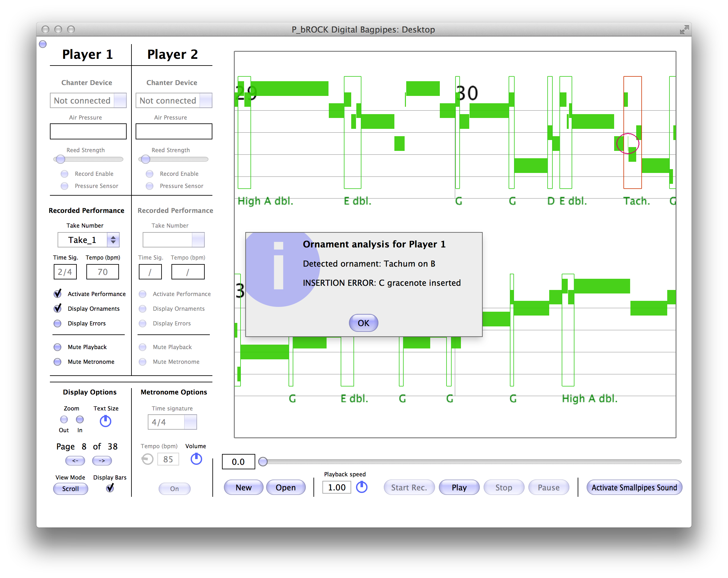The width and height of the screenshot is (728, 578).
Task: Click Player 2 Reed Strength slider
Action: point(173,159)
